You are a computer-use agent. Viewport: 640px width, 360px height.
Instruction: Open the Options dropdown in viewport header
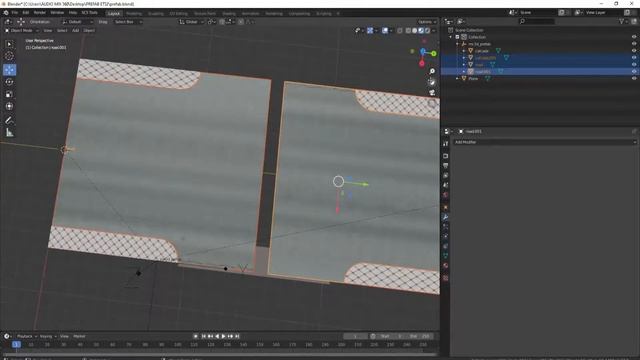click(427, 22)
